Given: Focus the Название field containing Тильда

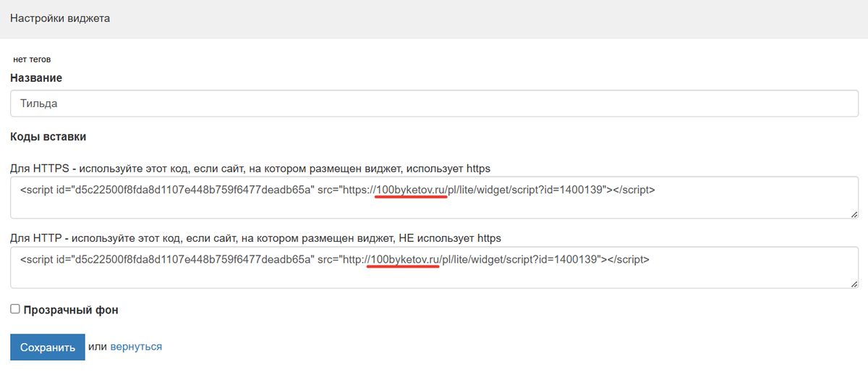Looking at the screenshot, I should (x=435, y=104).
